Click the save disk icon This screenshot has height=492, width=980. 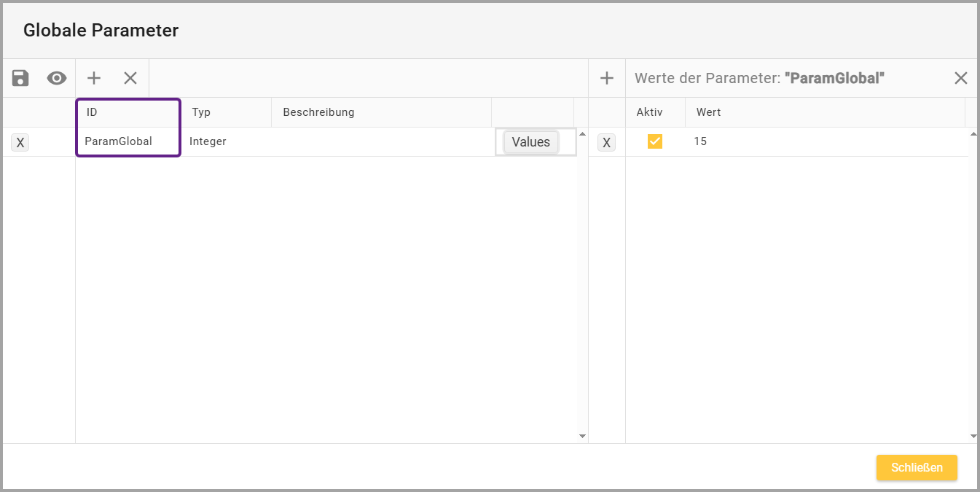pyautogui.click(x=20, y=78)
